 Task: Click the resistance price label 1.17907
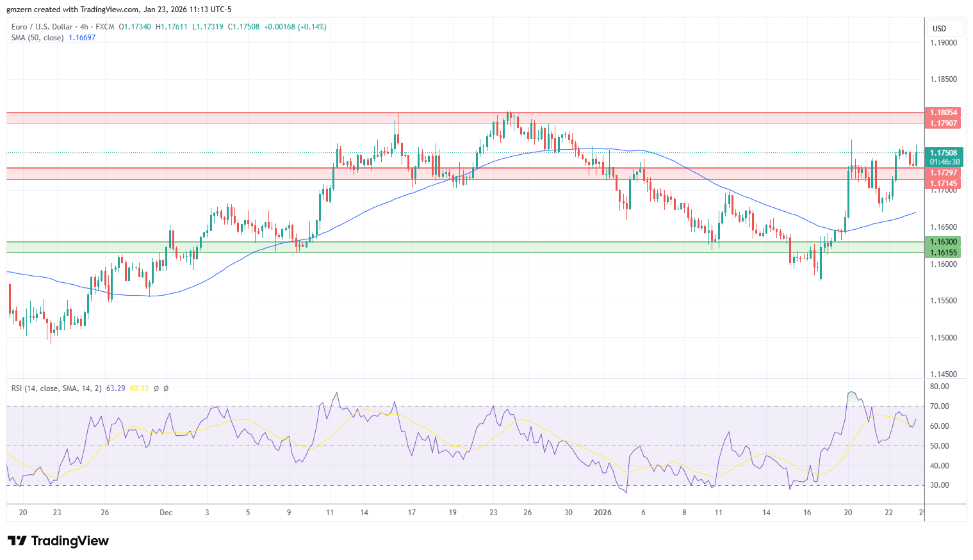click(944, 124)
